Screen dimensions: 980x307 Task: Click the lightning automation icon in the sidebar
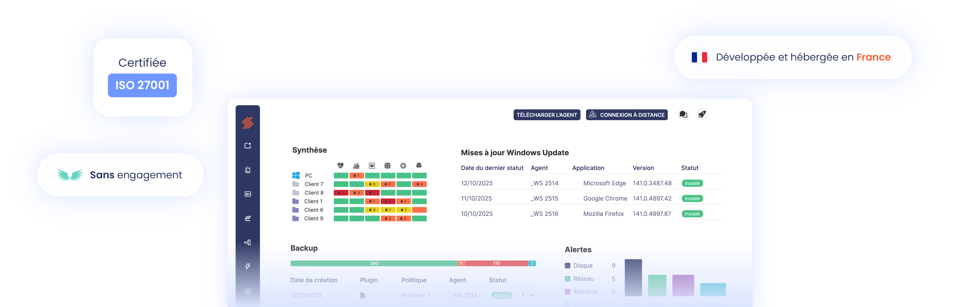coord(248,266)
